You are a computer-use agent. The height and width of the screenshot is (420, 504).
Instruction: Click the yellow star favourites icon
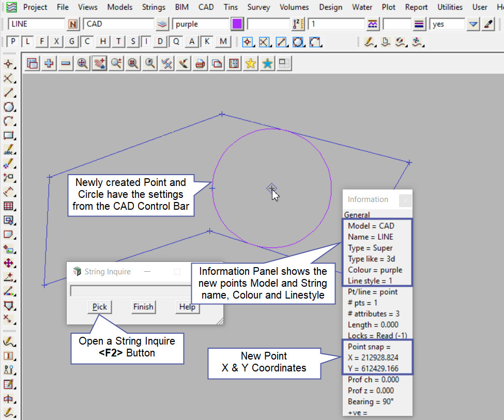pos(251,64)
